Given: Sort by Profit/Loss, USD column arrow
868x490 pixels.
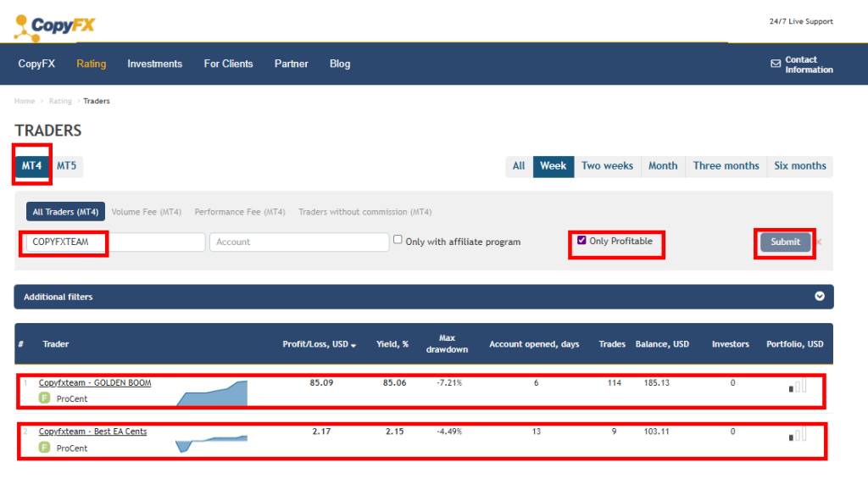Looking at the screenshot, I should pyautogui.click(x=353, y=346).
